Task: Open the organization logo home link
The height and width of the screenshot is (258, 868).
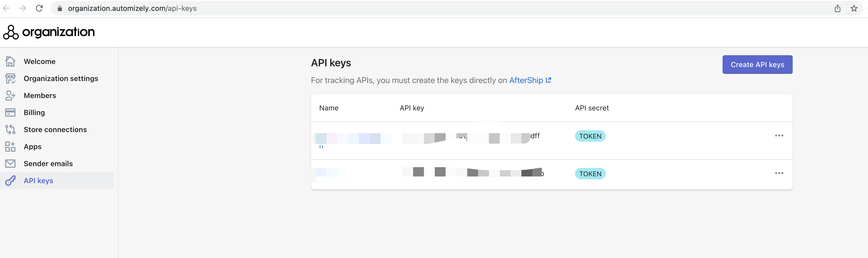Action: pyautogui.click(x=49, y=32)
